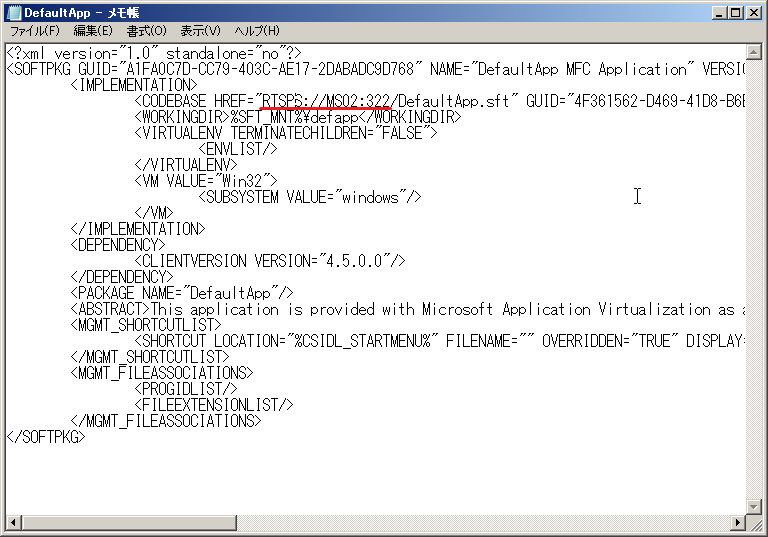Click the '<WORKINGDIR>' text

tap(182, 117)
